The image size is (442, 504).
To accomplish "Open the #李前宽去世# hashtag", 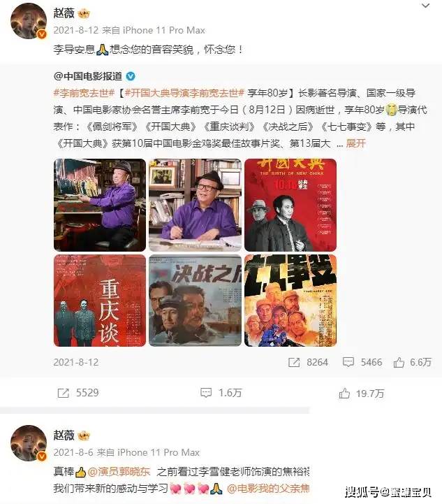I will (x=84, y=93).
